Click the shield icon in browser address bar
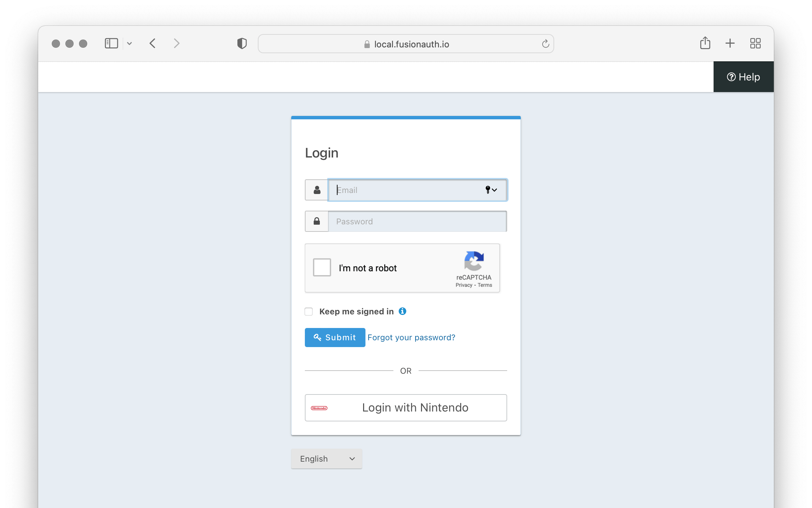The width and height of the screenshot is (812, 508). point(241,43)
